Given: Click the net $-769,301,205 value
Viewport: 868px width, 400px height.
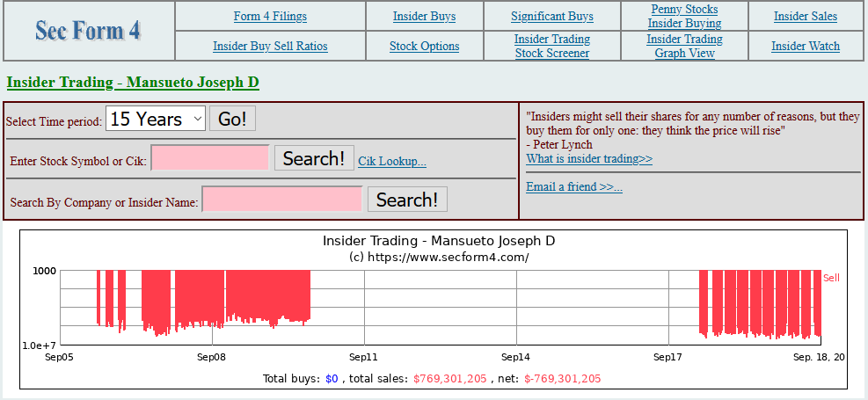Looking at the screenshot, I should 563,379.
